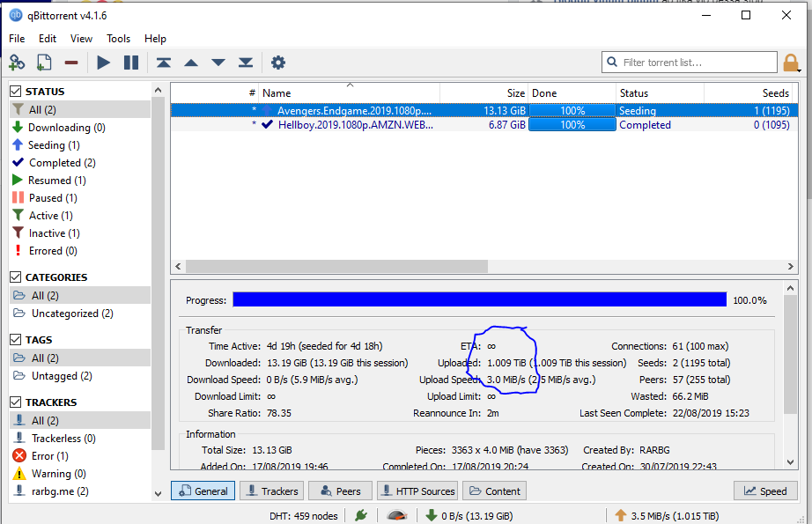Open the search filter dropdown magnifier
The height and width of the screenshot is (524, 812).
click(613, 63)
